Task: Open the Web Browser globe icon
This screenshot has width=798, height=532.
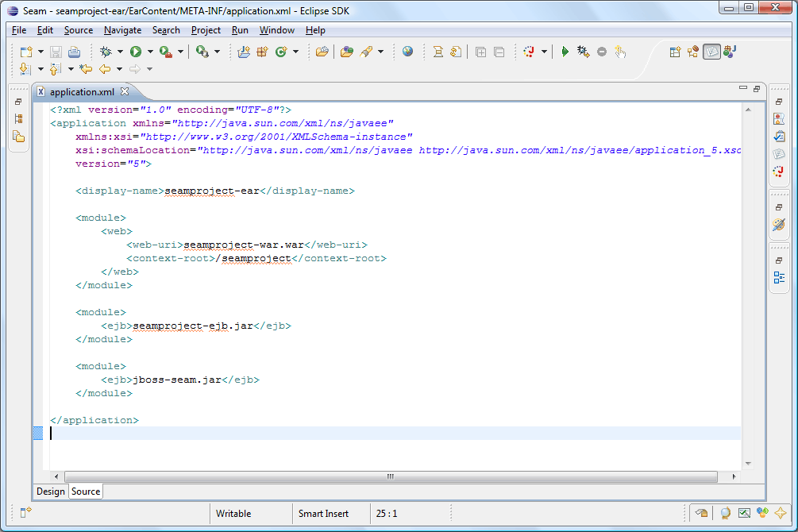Action: point(407,52)
